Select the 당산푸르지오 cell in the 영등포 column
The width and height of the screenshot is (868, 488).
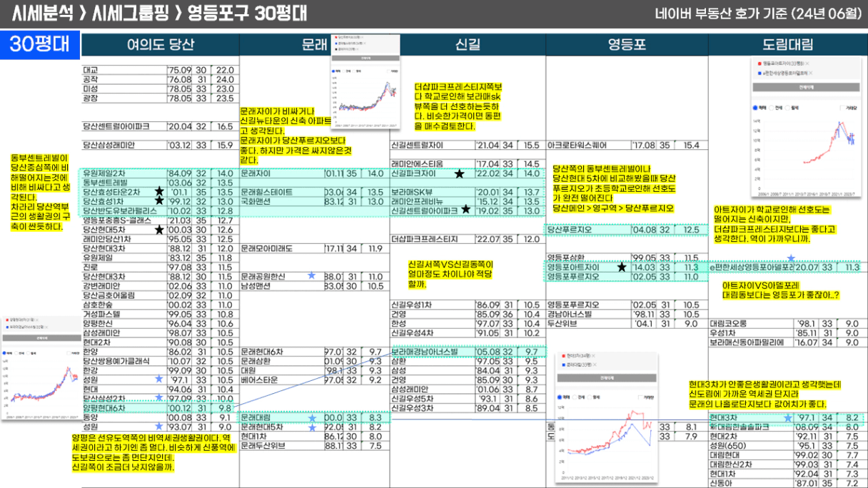click(588, 230)
